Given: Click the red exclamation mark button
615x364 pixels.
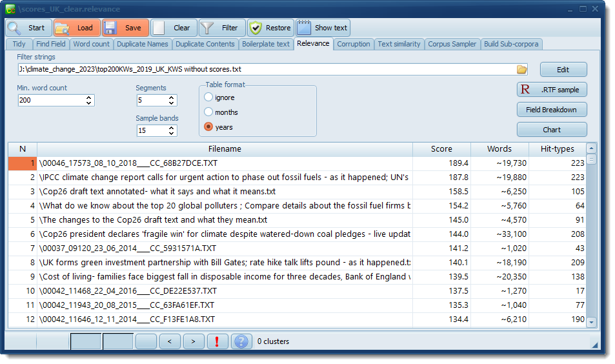Looking at the screenshot, I should pos(217,341).
